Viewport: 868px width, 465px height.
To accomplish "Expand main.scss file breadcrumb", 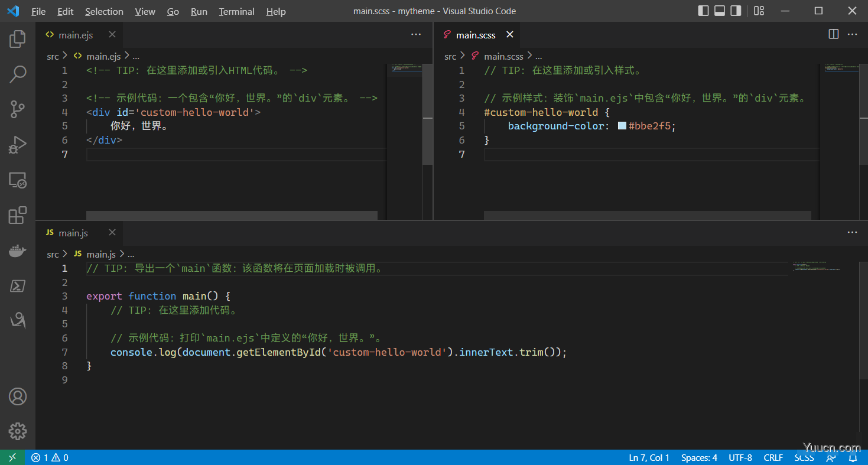I will click(503, 56).
